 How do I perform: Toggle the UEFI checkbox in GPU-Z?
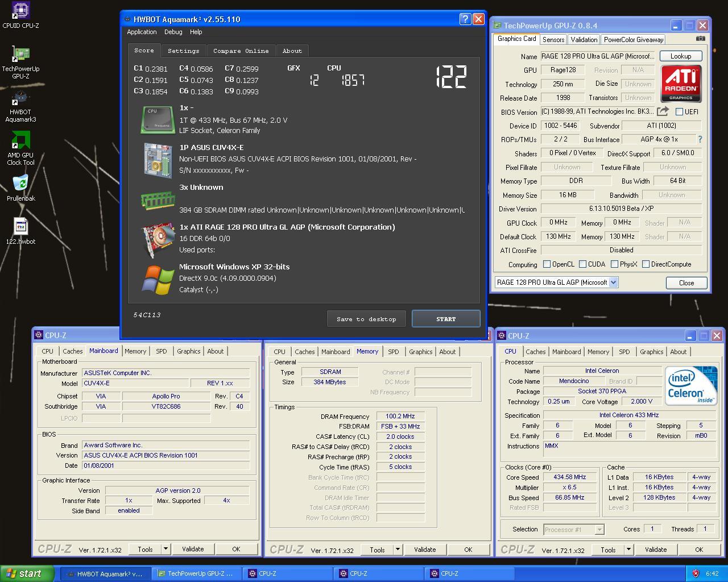[679, 112]
